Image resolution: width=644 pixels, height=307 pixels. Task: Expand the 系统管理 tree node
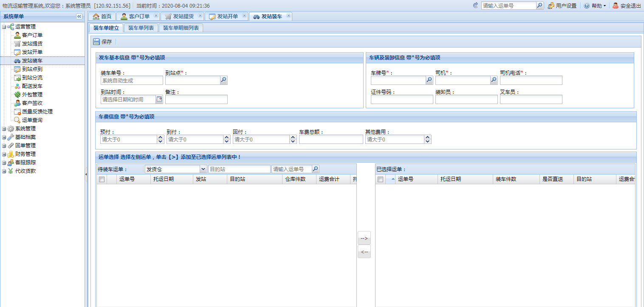[x=4, y=129]
